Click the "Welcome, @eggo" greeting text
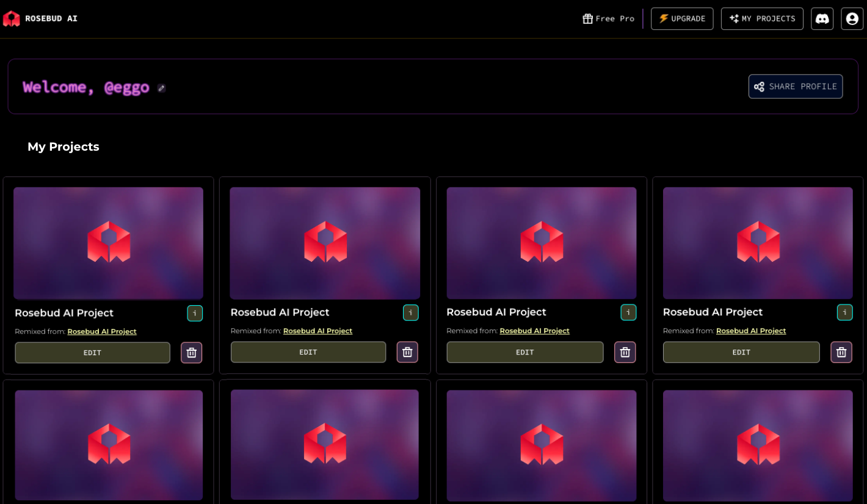This screenshot has height=504, width=867. click(x=86, y=87)
